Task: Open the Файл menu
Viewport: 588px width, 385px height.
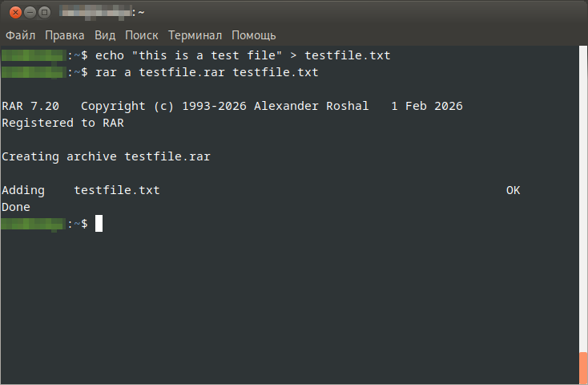Action: click(21, 35)
